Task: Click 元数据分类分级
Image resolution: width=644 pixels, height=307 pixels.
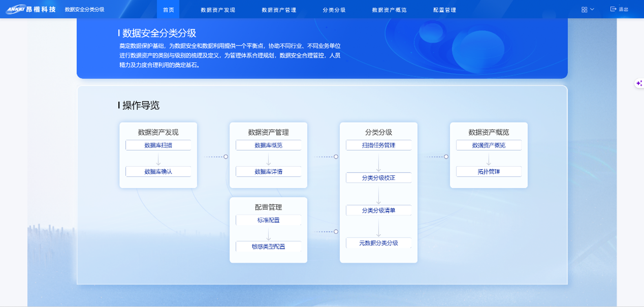Action: click(x=378, y=243)
